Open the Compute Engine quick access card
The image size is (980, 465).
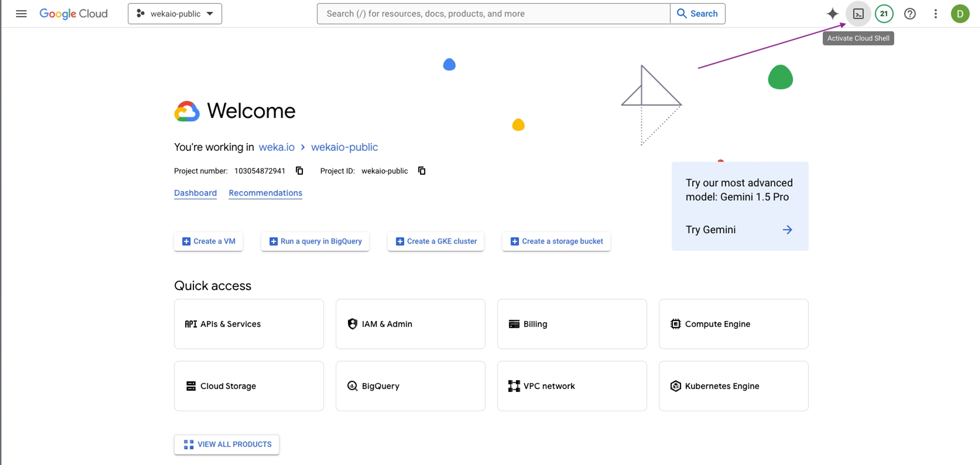click(x=733, y=324)
